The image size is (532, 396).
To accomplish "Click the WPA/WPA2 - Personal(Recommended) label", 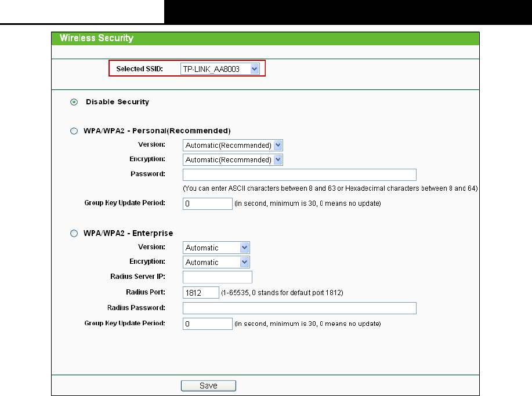I will click(x=157, y=131).
